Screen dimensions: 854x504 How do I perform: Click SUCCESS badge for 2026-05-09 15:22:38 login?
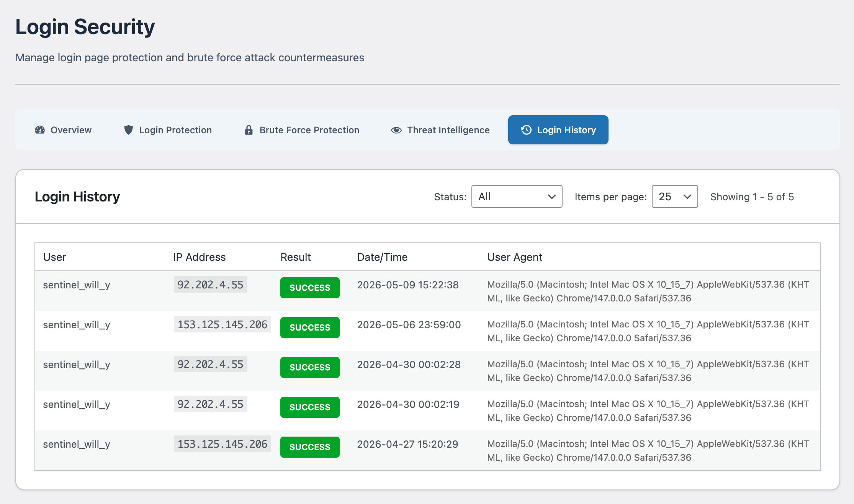[x=310, y=288]
